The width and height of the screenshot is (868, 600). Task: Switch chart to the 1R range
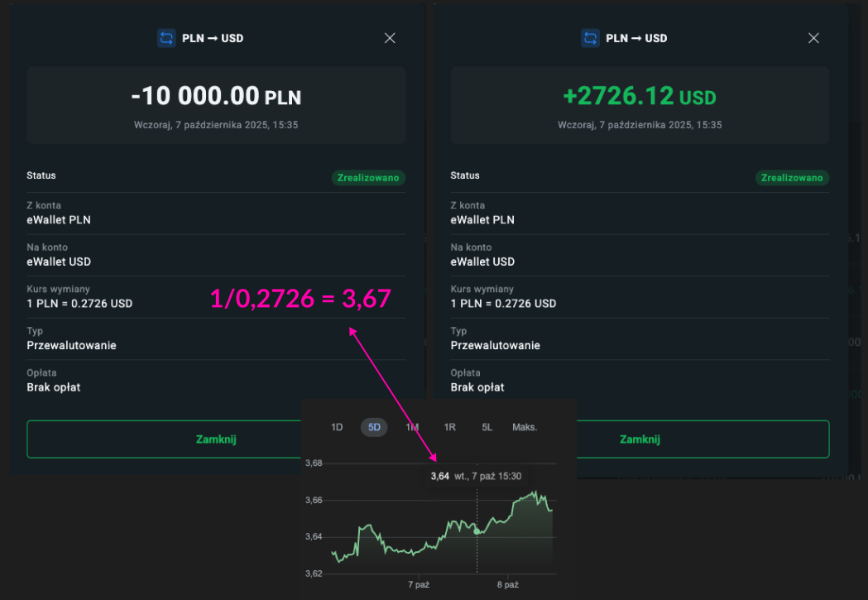[449, 427]
